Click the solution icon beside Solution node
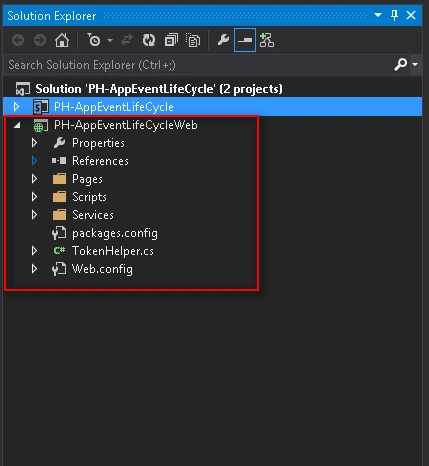Screen dimensions: 429x466 (x=22, y=89)
